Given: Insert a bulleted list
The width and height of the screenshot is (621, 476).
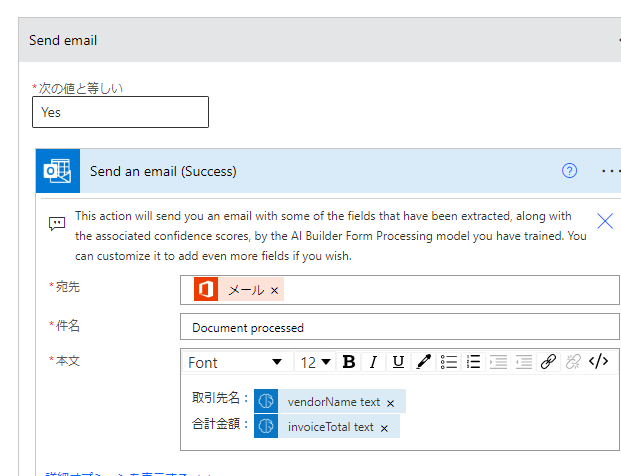Looking at the screenshot, I should pyautogui.click(x=449, y=362).
